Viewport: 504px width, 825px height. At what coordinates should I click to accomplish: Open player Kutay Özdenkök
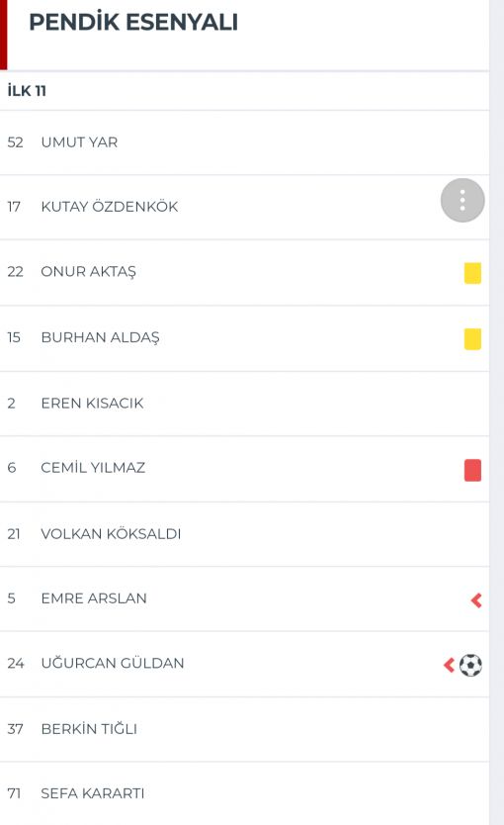pyautogui.click(x=244, y=208)
